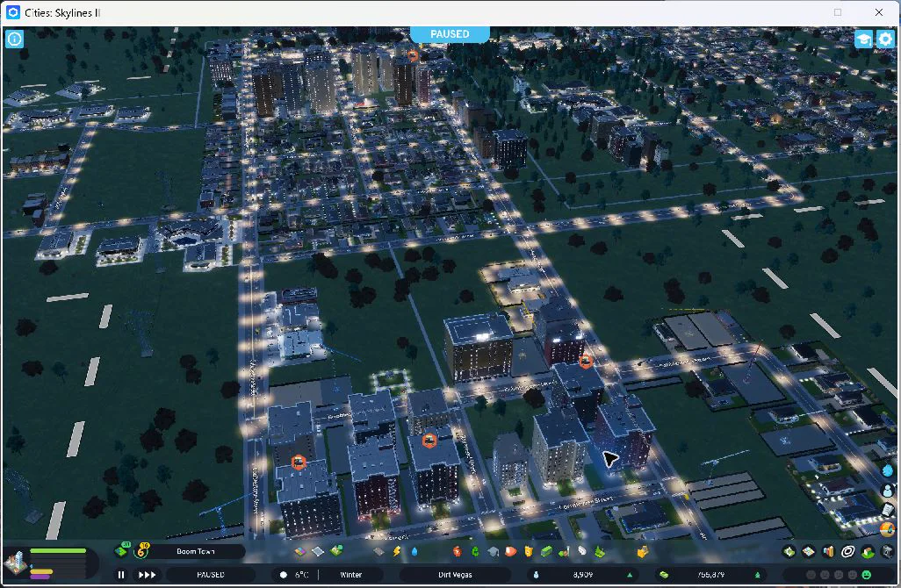The width and height of the screenshot is (901, 588).
Task: Select the Areas tool icon
Action: pyautogui.click(x=318, y=551)
